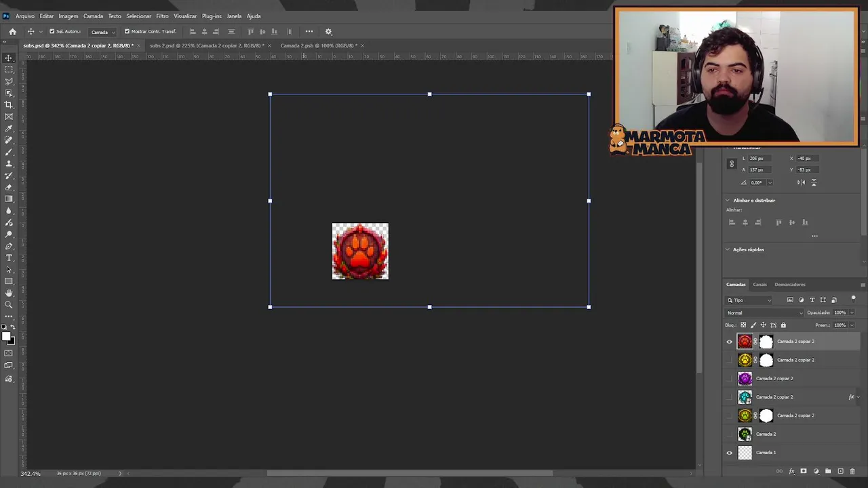
Task: Add layer mask from Layers panel footer
Action: click(x=804, y=471)
